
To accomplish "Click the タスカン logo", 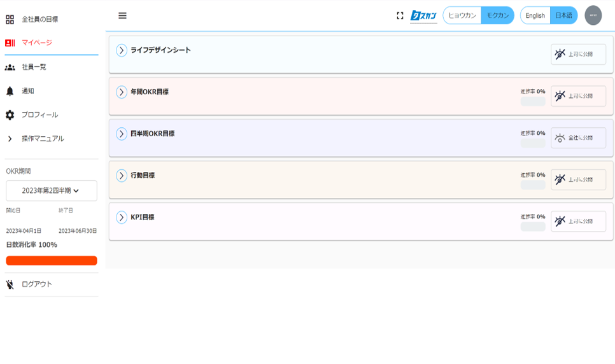I will [x=423, y=15].
